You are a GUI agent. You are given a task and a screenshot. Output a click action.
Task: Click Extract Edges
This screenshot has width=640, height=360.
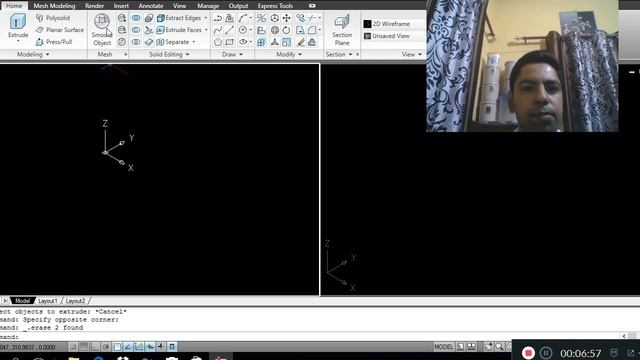tap(179, 18)
